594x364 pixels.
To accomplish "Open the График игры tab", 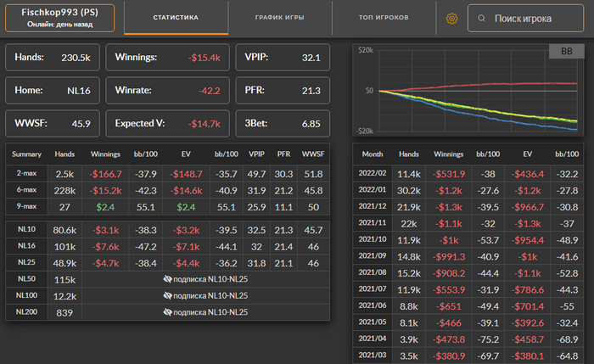I will click(x=279, y=18).
